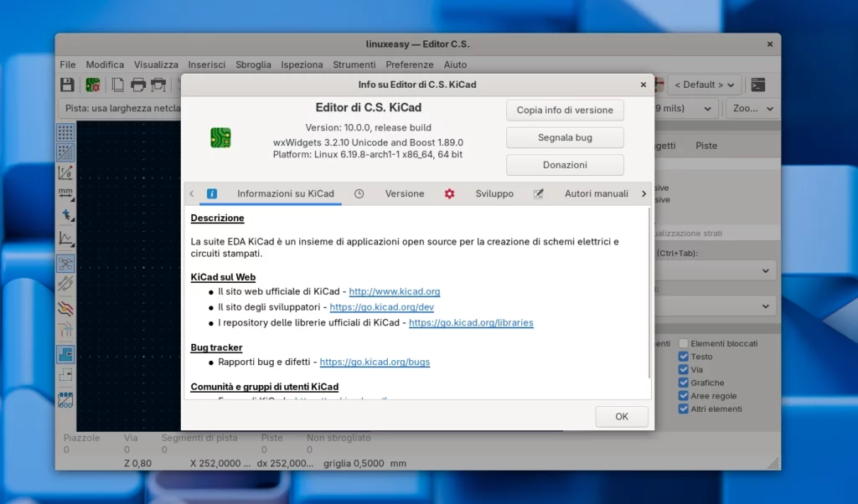
Task: Open the go.kicad.org/libraries link
Action: (471, 322)
